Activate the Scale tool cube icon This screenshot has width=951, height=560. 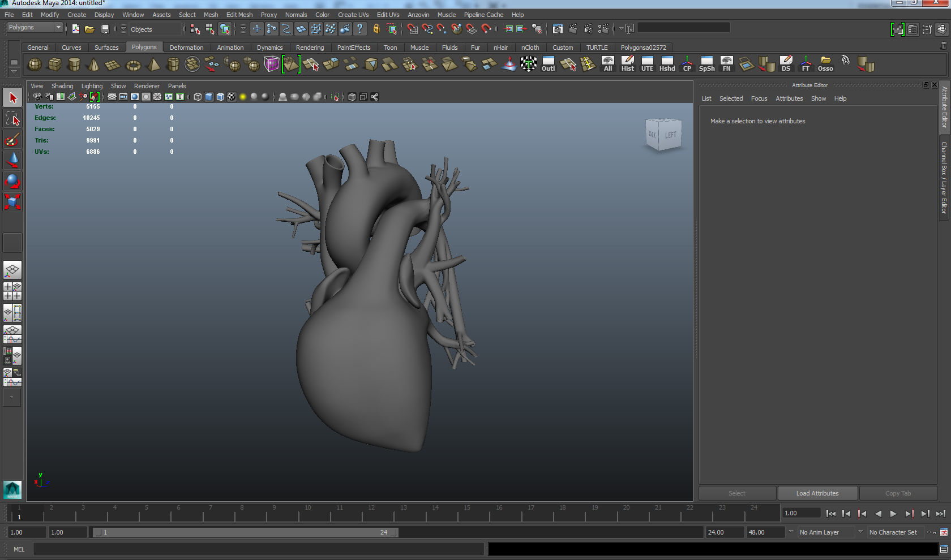[12, 202]
